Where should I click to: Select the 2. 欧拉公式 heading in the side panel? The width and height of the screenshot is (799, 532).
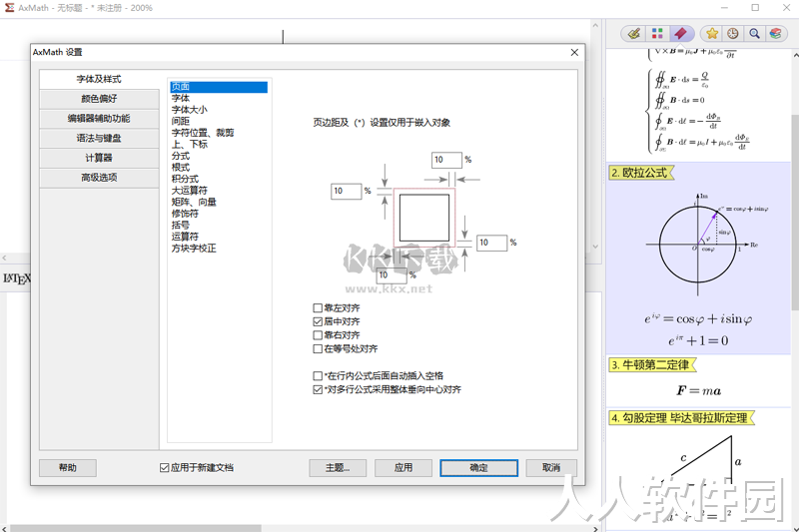641,173
